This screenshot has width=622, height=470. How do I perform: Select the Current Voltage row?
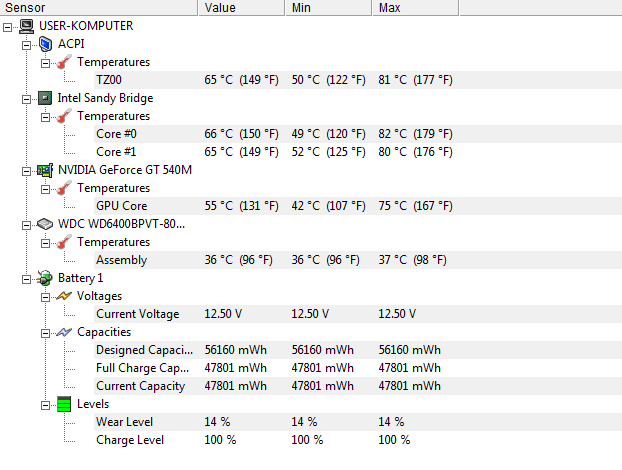pyautogui.click(x=358, y=314)
